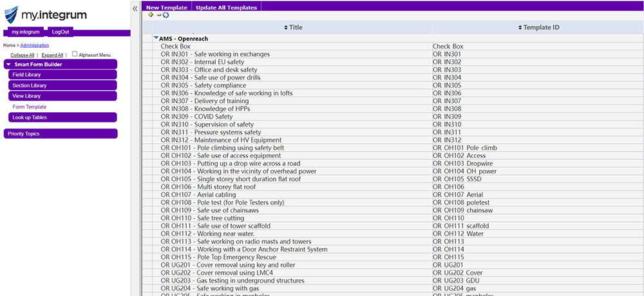Click the Title column sort arrows
Screen dimensions: 644x296
(x=287, y=28)
